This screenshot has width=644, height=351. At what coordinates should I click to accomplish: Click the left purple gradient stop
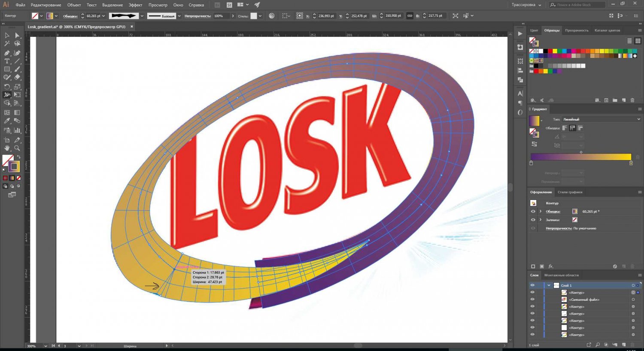tap(531, 163)
